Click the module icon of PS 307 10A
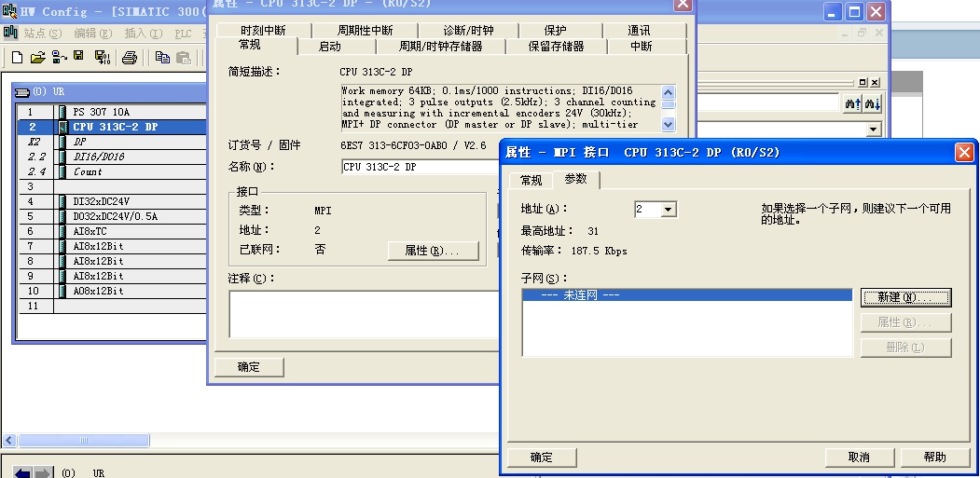This screenshot has height=478, width=980. (x=62, y=112)
